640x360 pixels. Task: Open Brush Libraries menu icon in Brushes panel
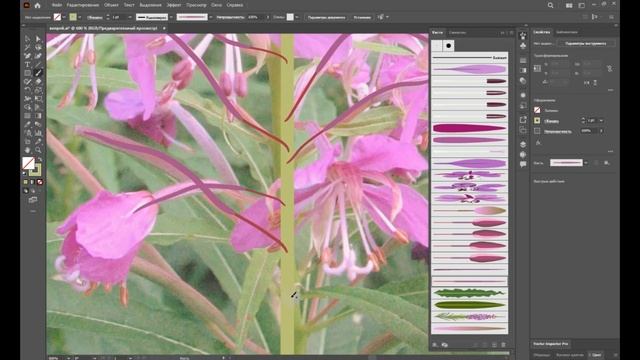[x=435, y=345]
